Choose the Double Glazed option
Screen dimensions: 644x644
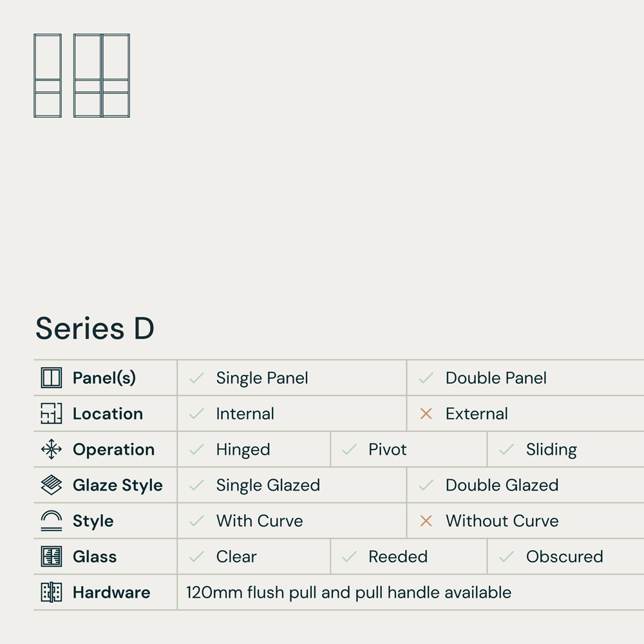click(502, 485)
